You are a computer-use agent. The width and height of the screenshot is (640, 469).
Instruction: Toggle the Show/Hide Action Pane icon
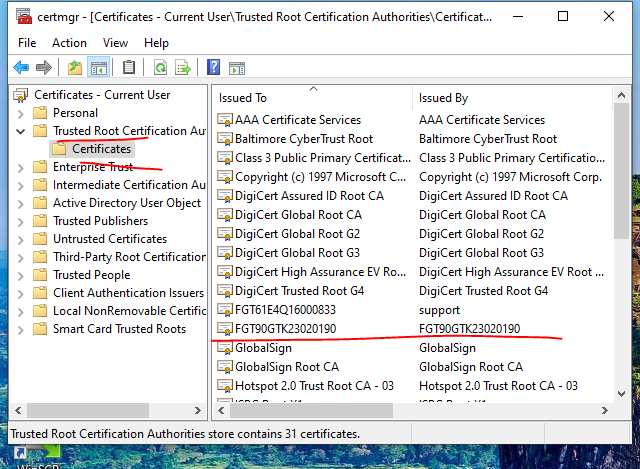point(237,68)
